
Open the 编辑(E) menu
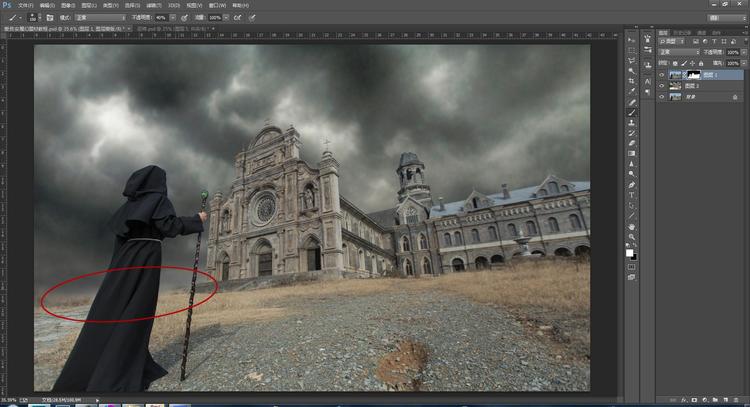coord(47,5)
